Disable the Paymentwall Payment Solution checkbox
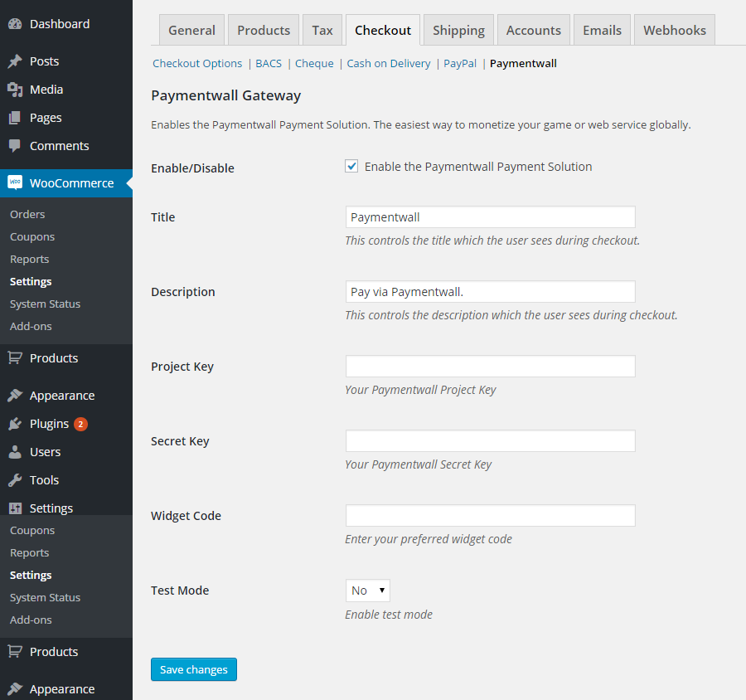 click(x=351, y=167)
